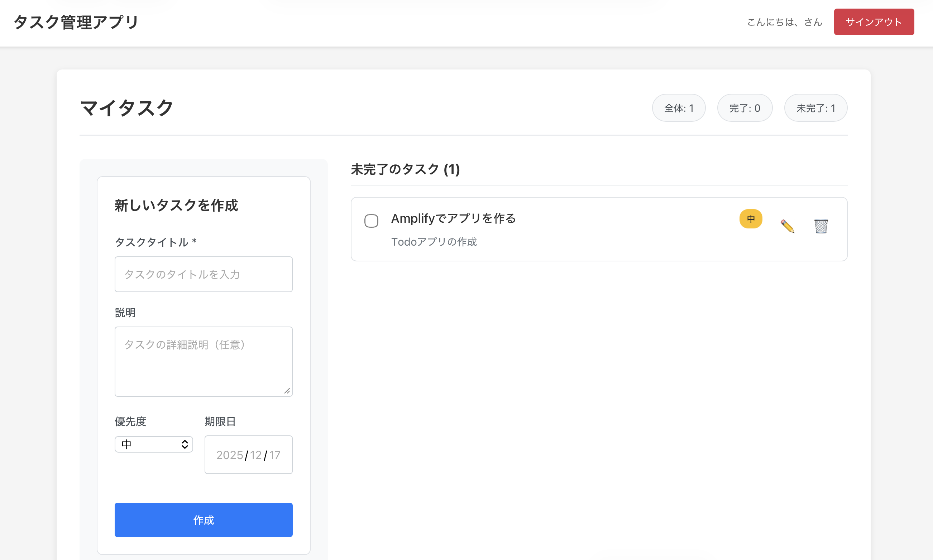Screen dimensions: 933x560
Task: Select the month 12 in date field
Action: pos(255,455)
